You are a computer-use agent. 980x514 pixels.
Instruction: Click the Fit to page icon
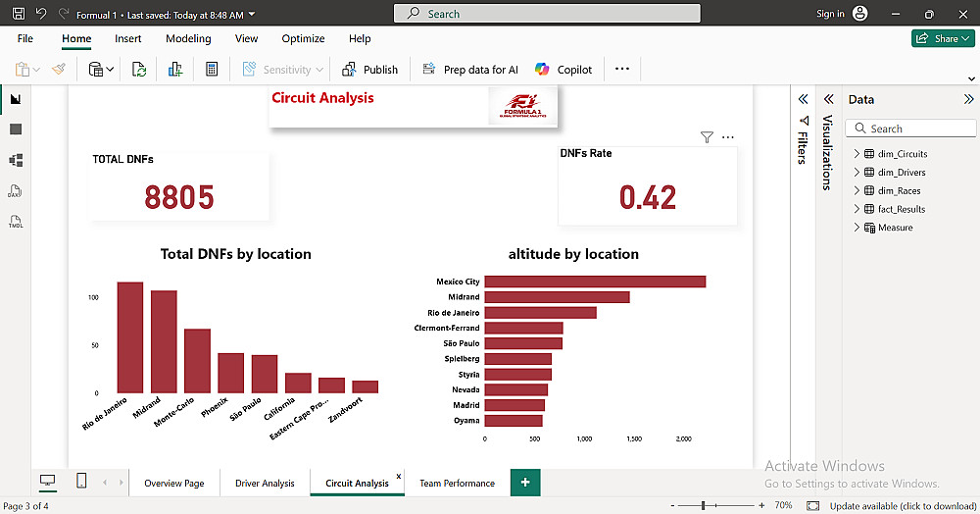pyautogui.click(x=812, y=505)
